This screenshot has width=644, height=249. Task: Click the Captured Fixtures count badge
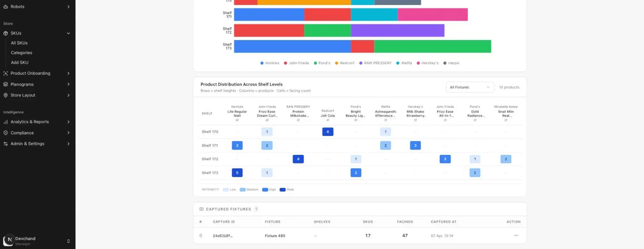[x=256, y=209]
